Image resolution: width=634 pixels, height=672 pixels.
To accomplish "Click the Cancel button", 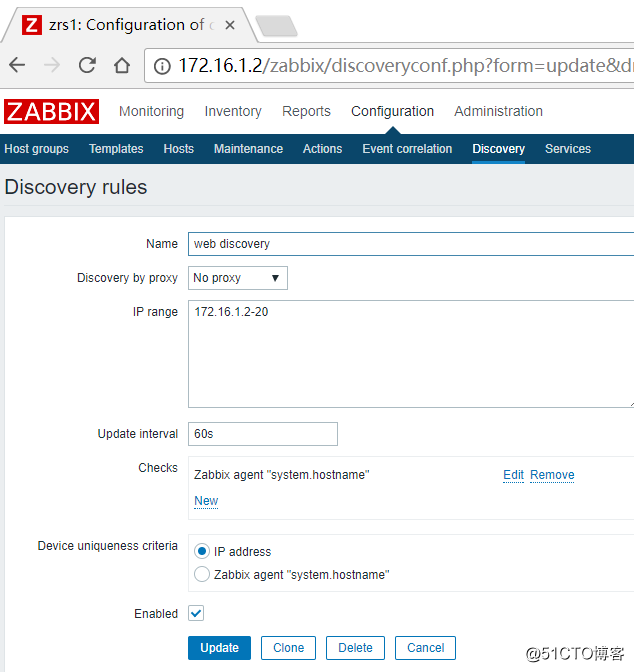I will pyautogui.click(x=425, y=648).
